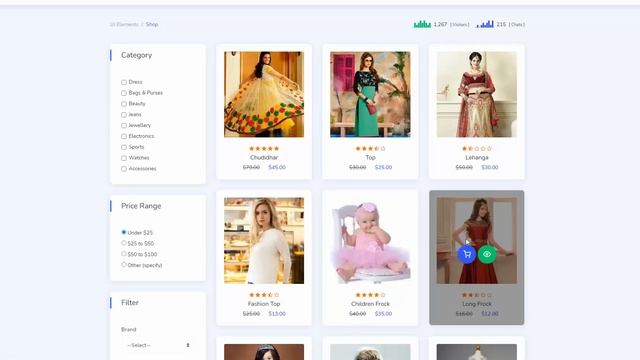
Task: Select Other (specify) price range
Action: (x=124, y=265)
